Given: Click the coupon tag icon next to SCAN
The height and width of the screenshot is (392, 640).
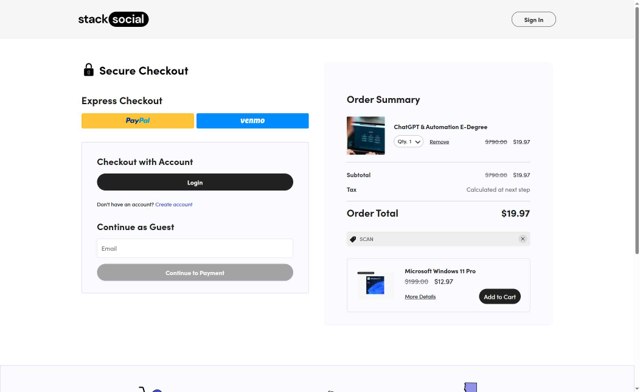Looking at the screenshot, I should (x=353, y=239).
